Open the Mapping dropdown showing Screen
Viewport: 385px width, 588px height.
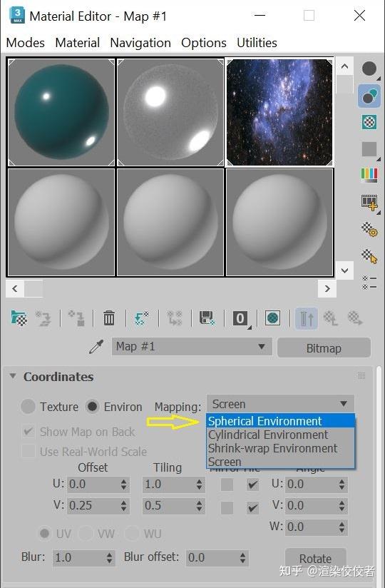(280, 404)
